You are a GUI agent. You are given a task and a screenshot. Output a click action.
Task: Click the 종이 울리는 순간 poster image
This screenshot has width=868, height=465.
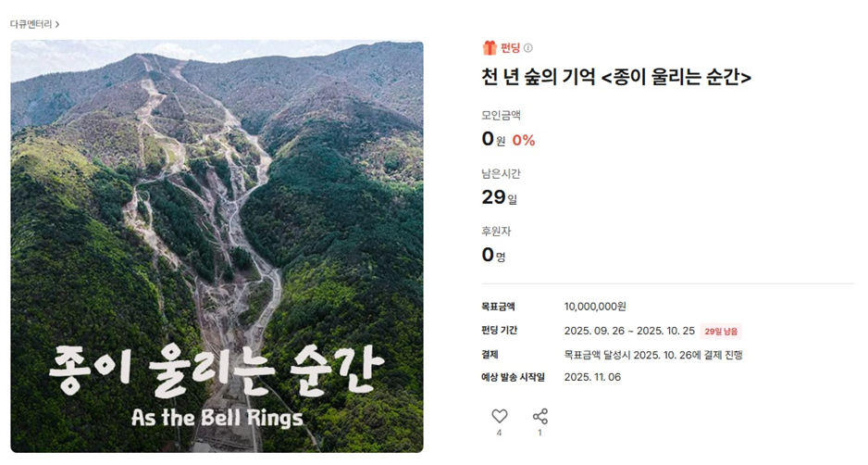217,246
